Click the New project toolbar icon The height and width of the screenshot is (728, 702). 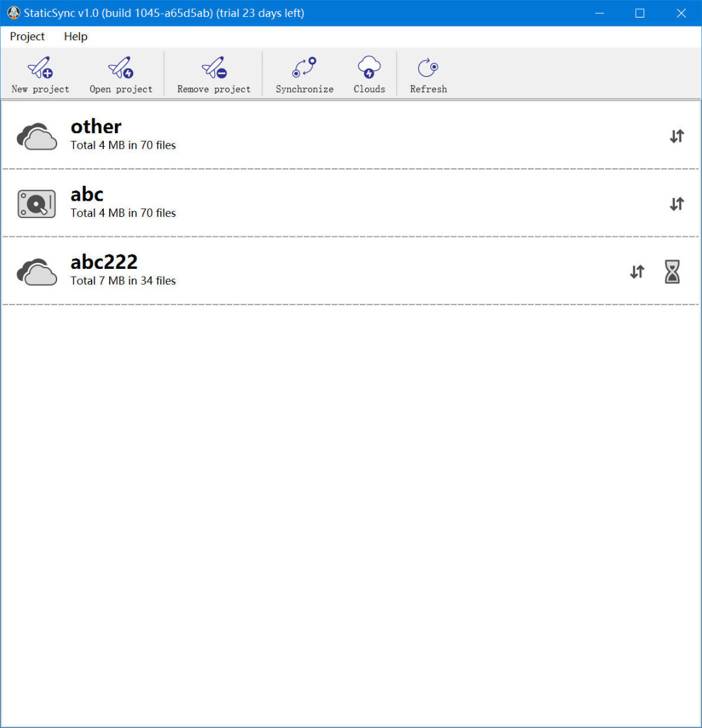pos(40,74)
